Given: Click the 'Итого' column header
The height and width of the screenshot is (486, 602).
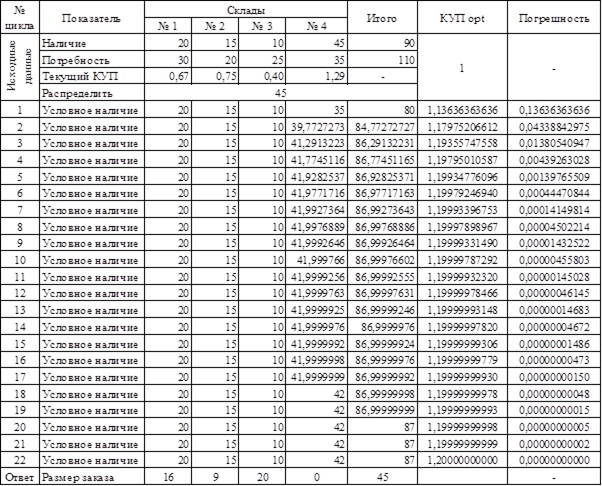Looking at the screenshot, I should coord(383,19).
